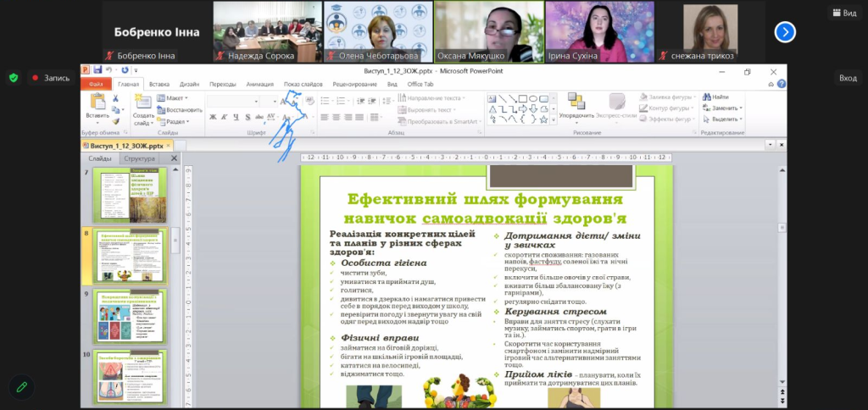Switch to the Вставка ribbon tab
This screenshot has height=410, width=868.
[159, 84]
